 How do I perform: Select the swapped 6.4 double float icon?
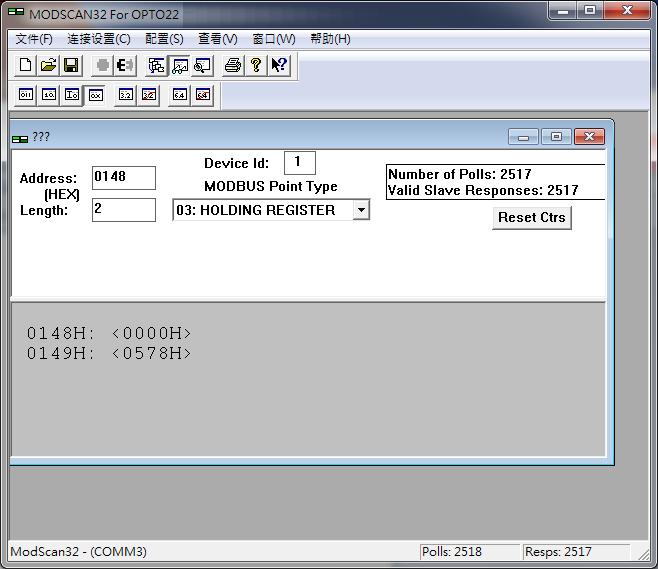coord(203,95)
